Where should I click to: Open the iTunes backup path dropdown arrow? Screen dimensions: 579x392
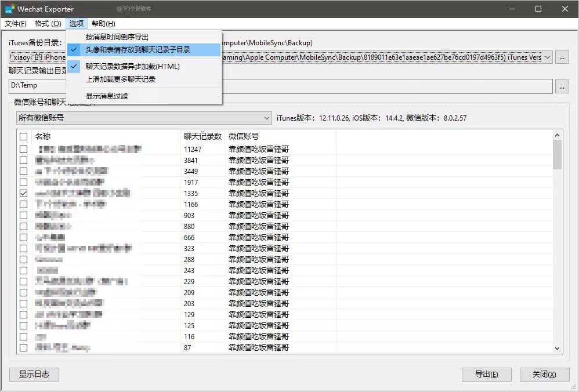point(547,57)
